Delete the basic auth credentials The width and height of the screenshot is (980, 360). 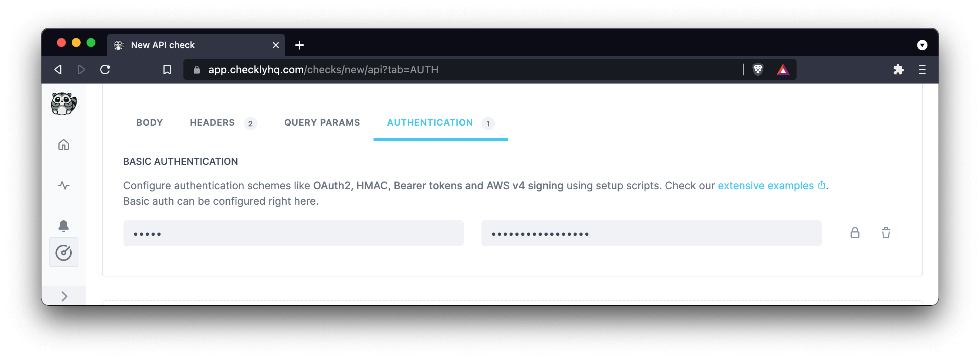(x=886, y=232)
